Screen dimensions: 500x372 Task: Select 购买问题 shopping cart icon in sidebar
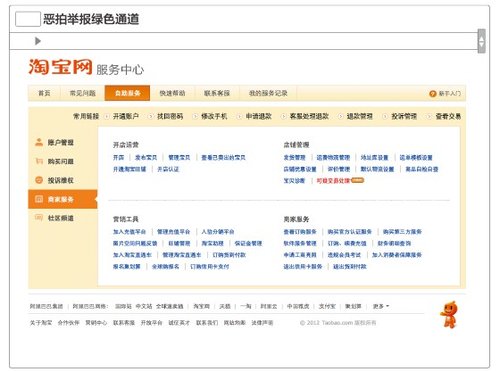click(x=39, y=161)
